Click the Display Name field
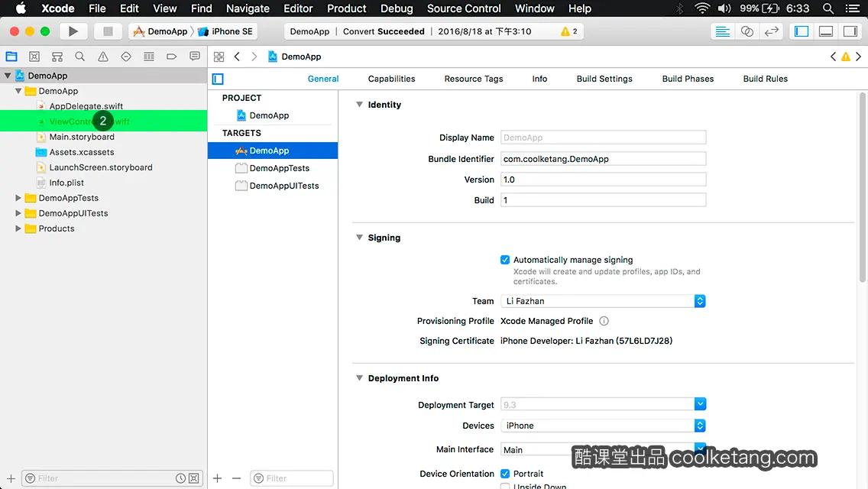Viewport: 868px width, 489px height. 603,138
